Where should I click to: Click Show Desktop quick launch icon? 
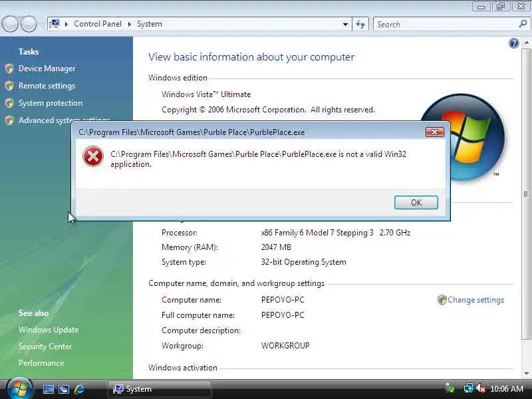point(48,389)
